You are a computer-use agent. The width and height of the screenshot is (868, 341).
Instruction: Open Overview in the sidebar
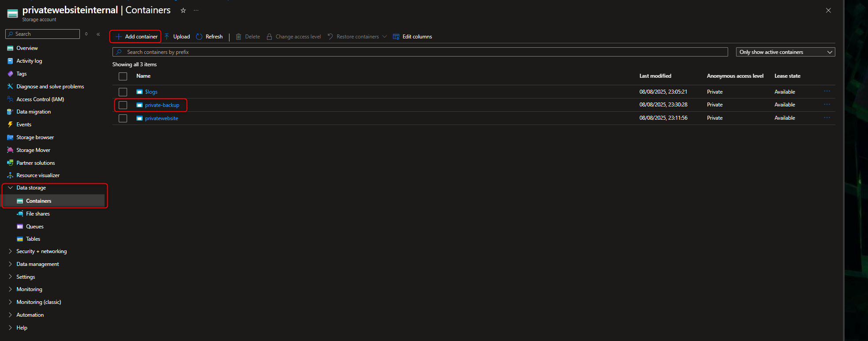tap(27, 48)
